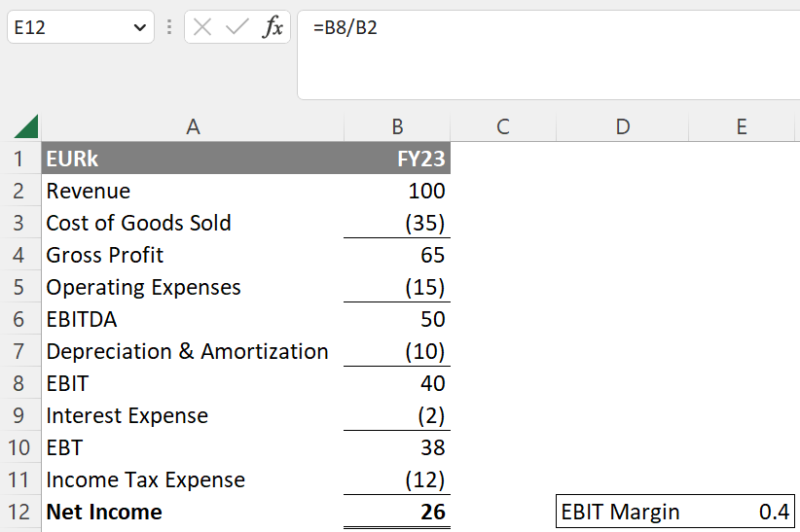The image size is (800, 532).
Task: Click the Enter checkmark icon in formula bar
Action: 236,28
